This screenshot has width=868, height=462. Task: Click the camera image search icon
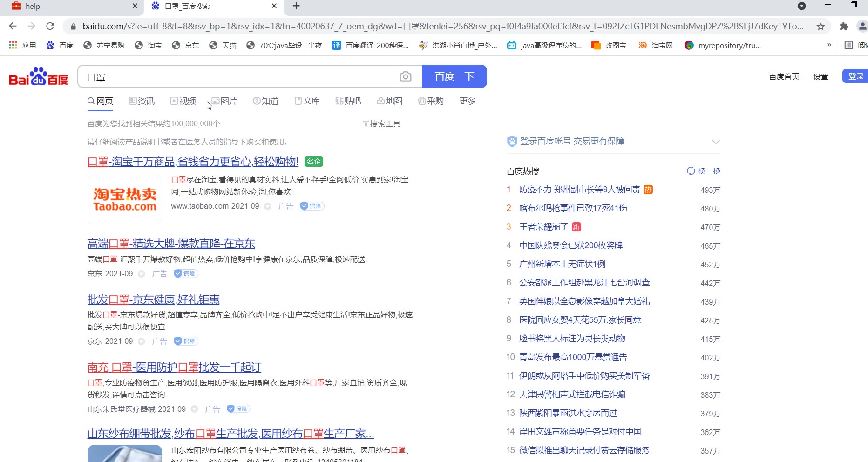(406, 76)
